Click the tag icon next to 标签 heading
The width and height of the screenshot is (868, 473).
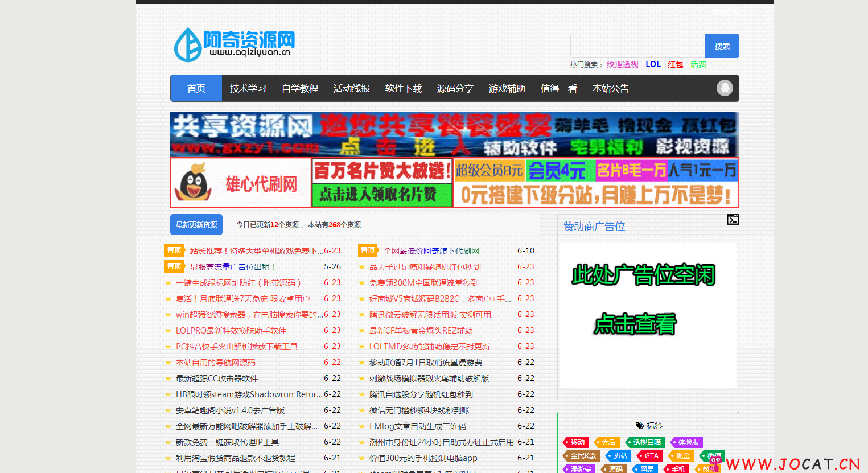coord(640,426)
